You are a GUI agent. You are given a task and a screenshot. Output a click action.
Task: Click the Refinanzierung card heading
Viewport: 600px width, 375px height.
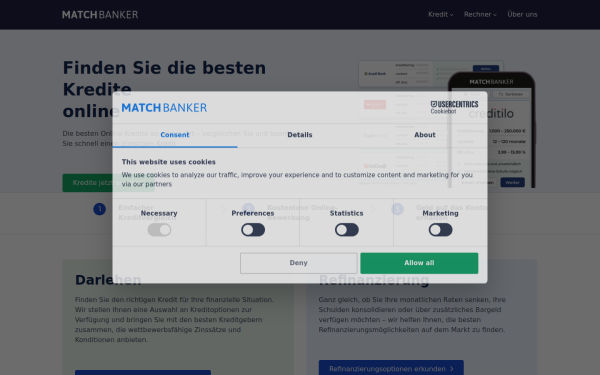click(x=374, y=280)
